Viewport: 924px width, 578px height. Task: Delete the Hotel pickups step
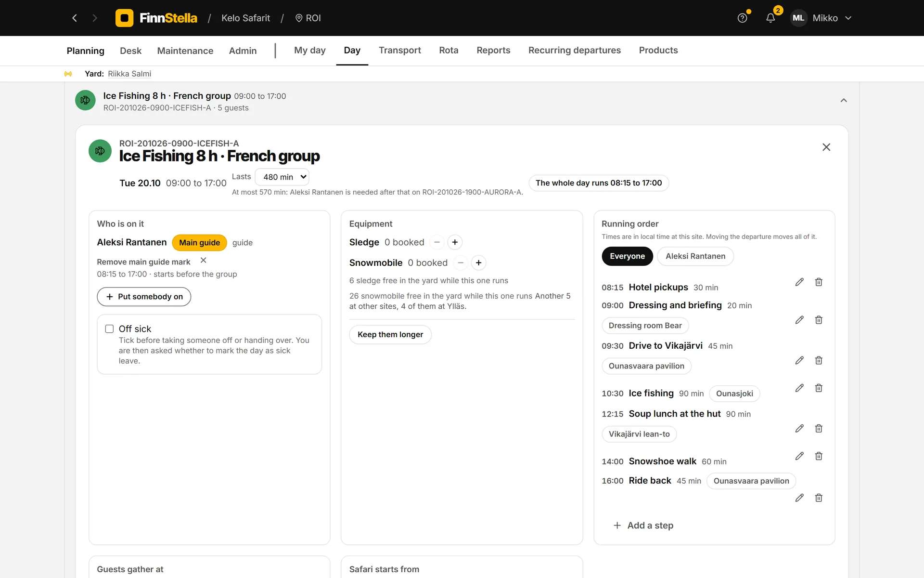[x=819, y=282]
